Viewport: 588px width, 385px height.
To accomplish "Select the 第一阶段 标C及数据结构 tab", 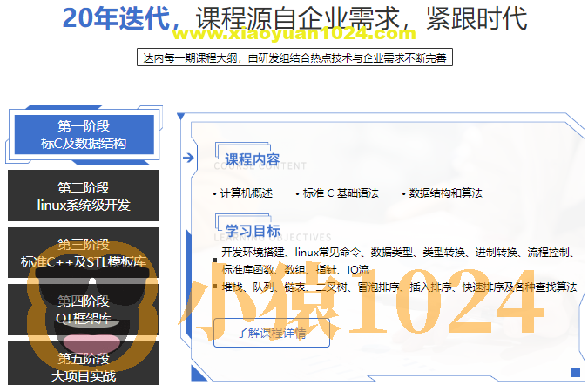I will [84, 134].
